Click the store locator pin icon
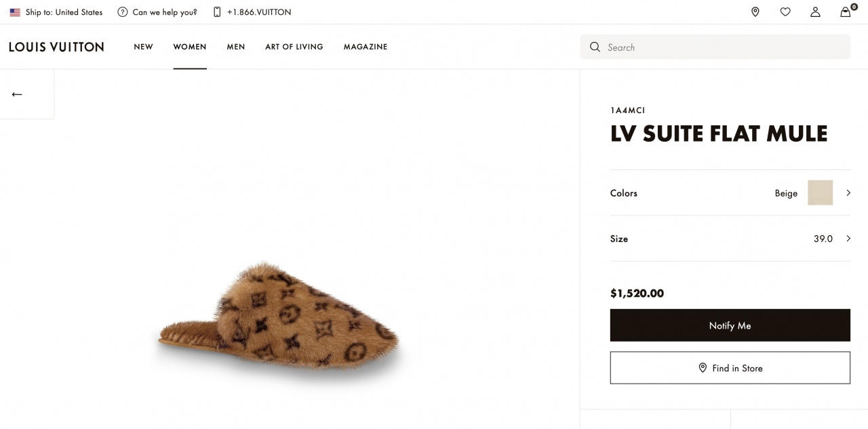 pyautogui.click(x=755, y=12)
